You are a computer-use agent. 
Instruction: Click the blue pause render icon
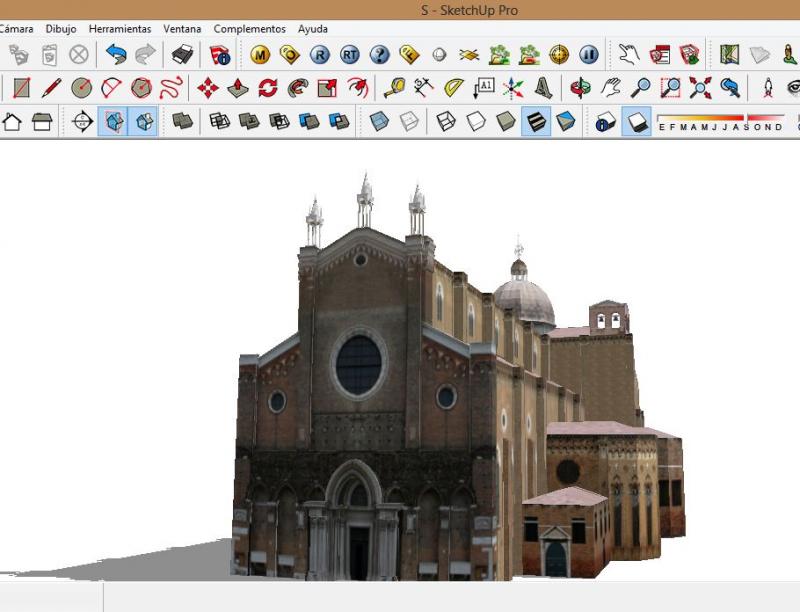(589, 55)
